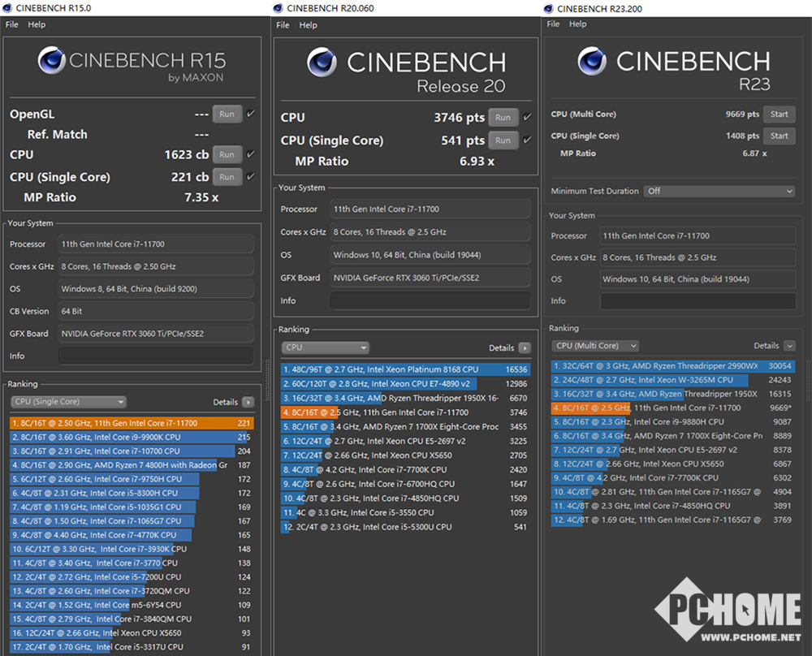Viewport: 812px width, 656px height.
Task: Select the Core m5-6Y54 ranking row in R15
Action: [x=132, y=605]
